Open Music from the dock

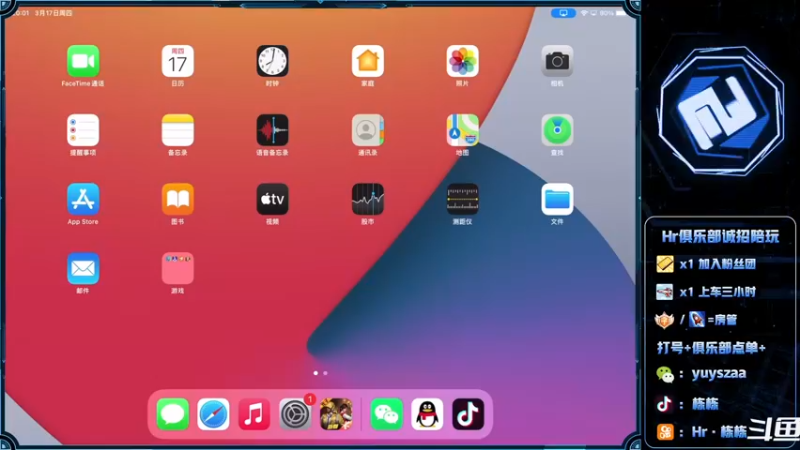point(254,414)
